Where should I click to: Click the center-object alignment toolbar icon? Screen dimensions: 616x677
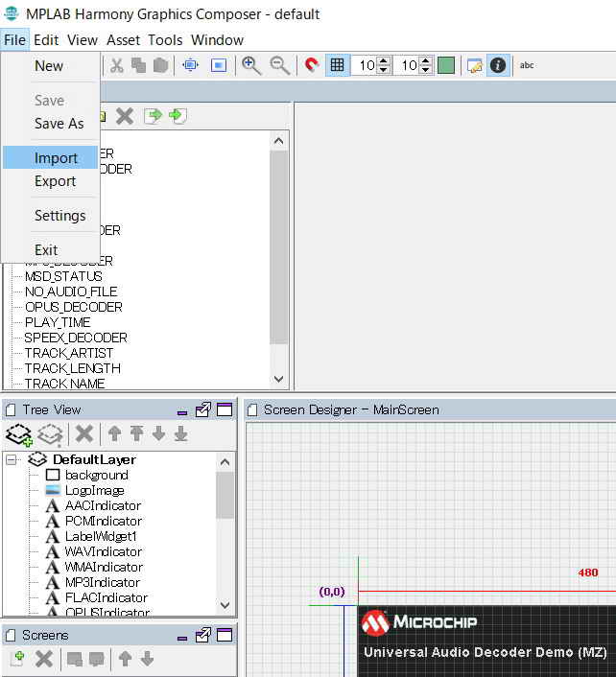coord(191,65)
